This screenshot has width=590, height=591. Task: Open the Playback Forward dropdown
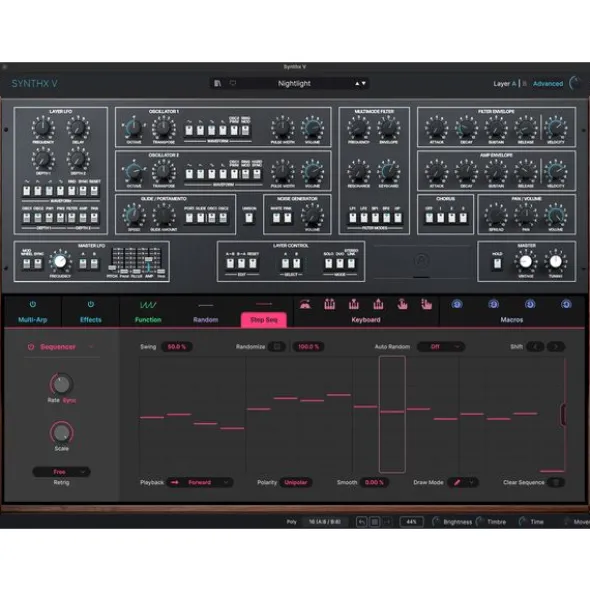coord(200,482)
